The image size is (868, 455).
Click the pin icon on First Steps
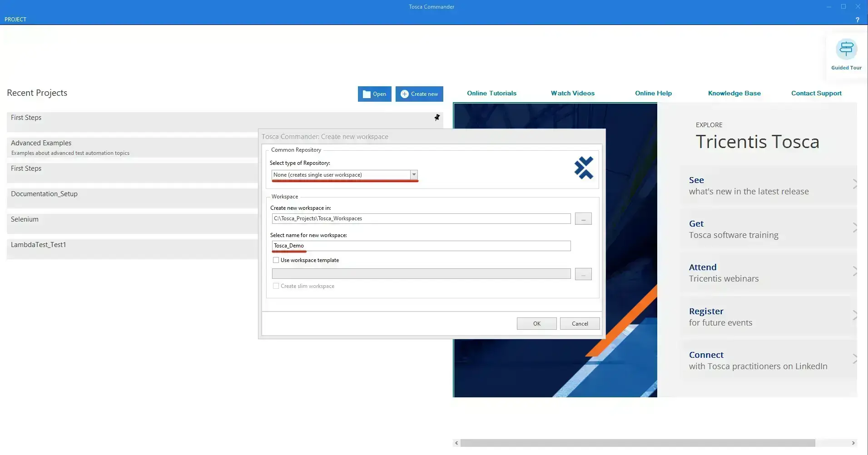click(x=437, y=118)
